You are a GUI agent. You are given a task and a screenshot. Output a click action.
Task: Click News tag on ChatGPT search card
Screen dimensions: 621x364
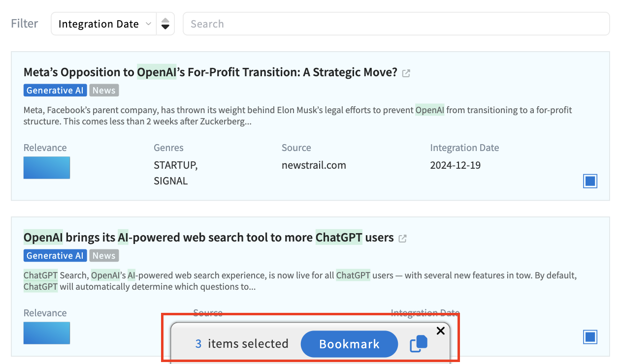(x=104, y=256)
